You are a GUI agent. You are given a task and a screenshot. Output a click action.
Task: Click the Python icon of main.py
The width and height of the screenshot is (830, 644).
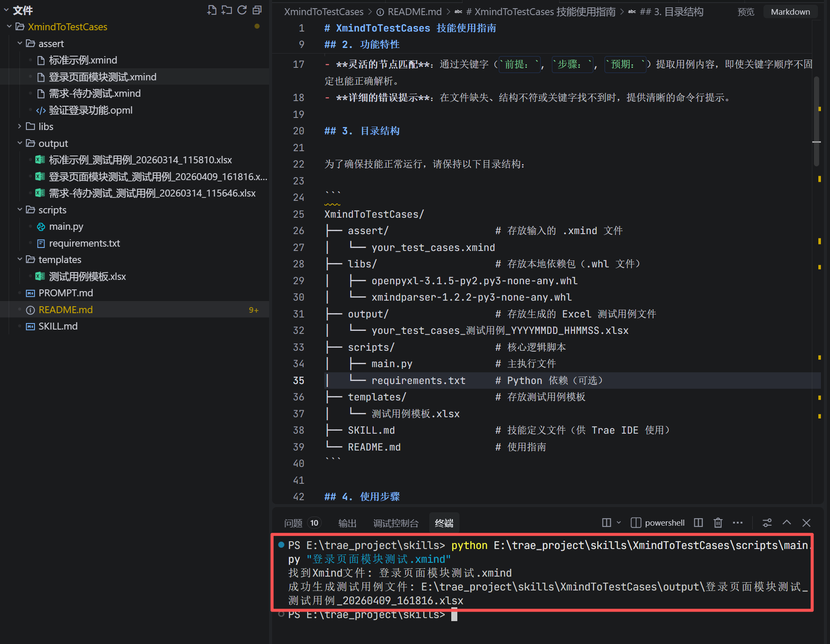tap(41, 227)
